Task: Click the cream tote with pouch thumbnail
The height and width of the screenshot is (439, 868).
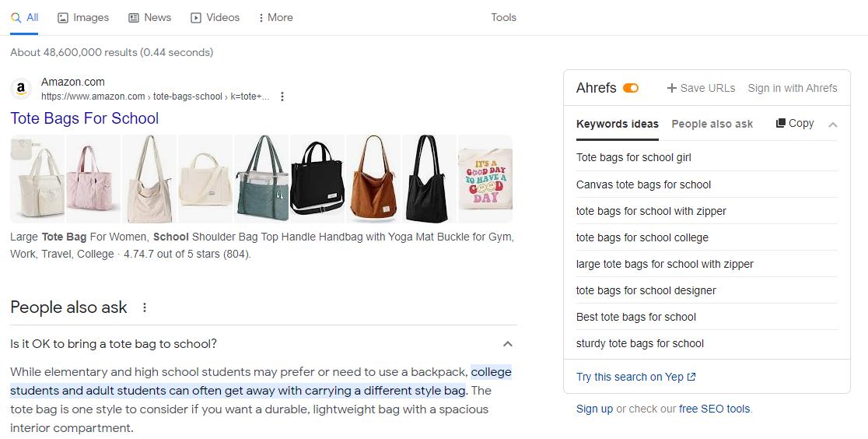Action: (x=37, y=179)
